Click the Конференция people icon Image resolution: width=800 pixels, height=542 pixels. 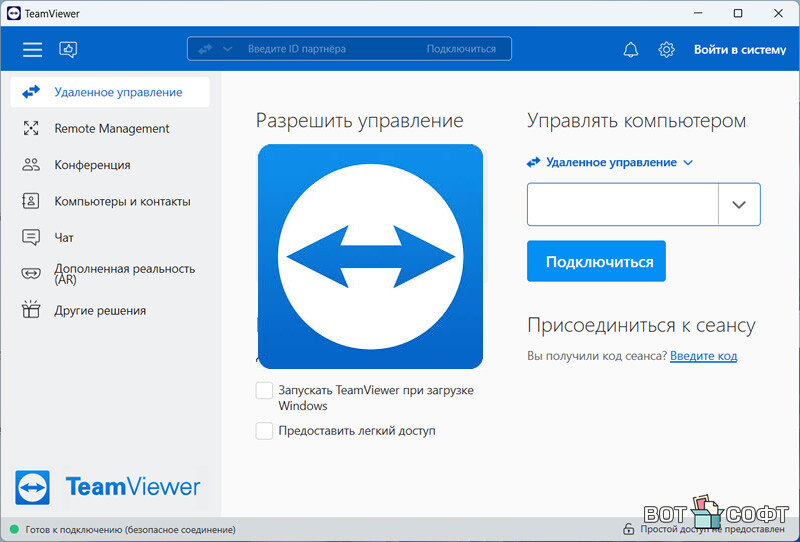coord(31,164)
